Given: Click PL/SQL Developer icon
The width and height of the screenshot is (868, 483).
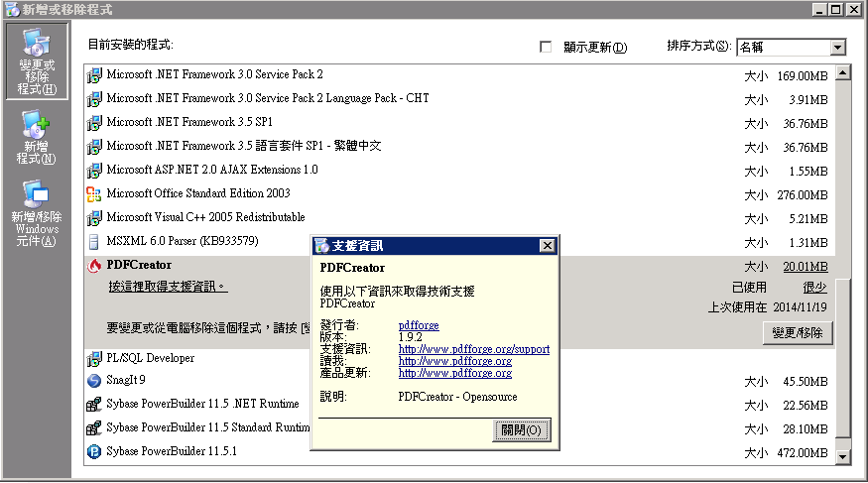Looking at the screenshot, I should pyautogui.click(x=94, y=358).
